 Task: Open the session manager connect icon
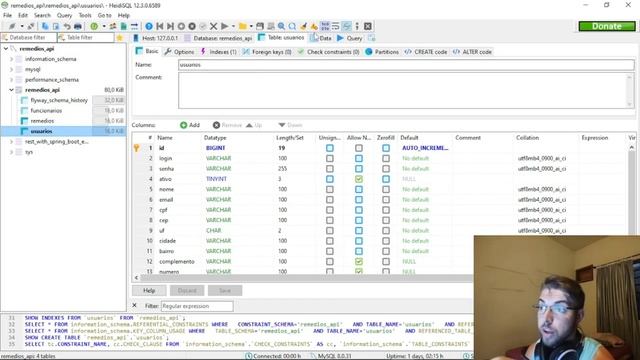click(12, 26)
